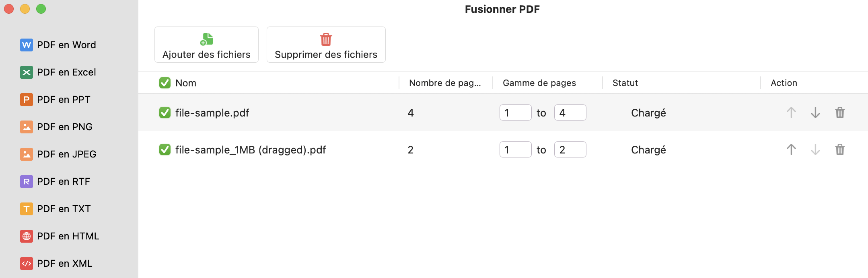Move file-sample_1MB (dragged).pdf up
Screen dimensions: 868x278
(791, 150)
